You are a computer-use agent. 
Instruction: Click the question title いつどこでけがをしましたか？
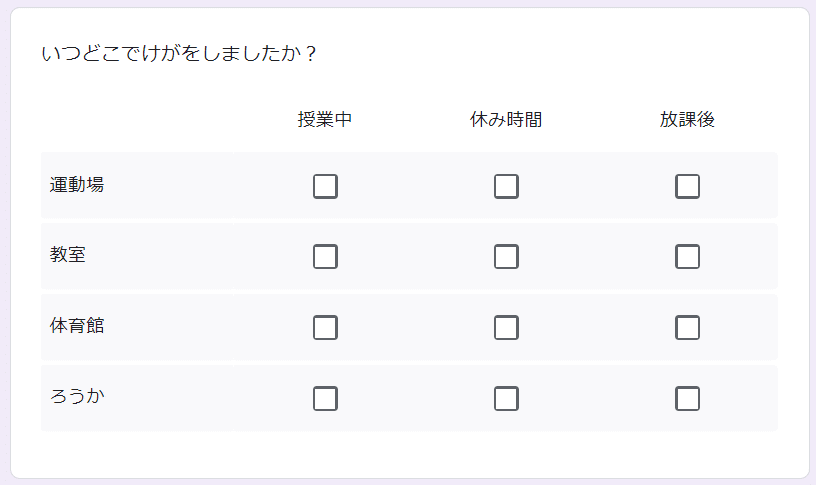click(180, 54)
